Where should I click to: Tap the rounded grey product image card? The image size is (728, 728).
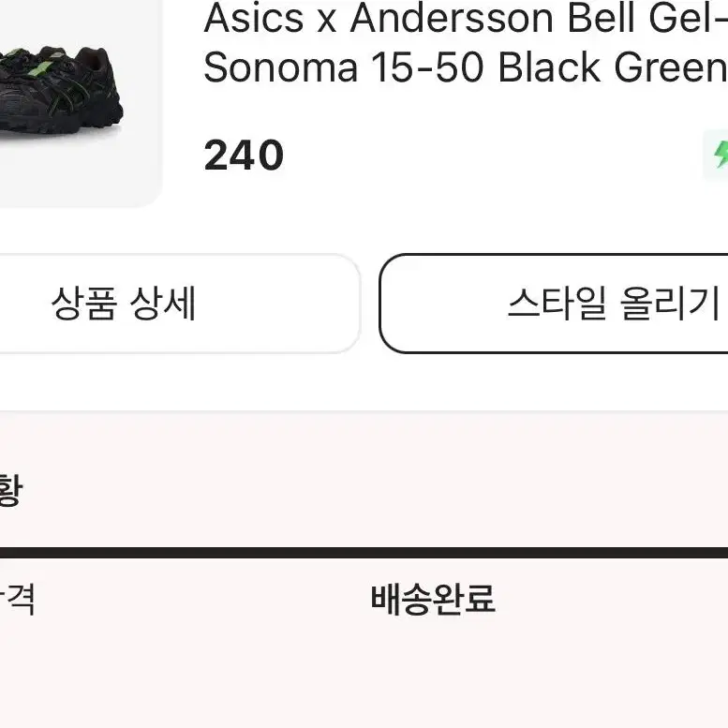tap(82, 104)
